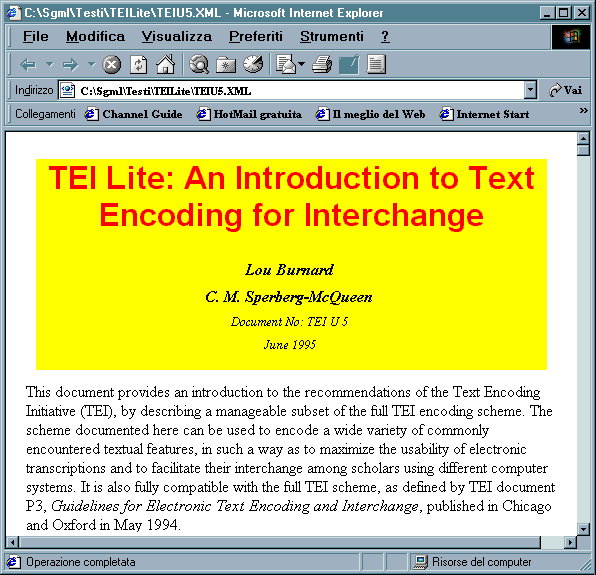This screenshot has width=596, height=575.
Task: Open the Preferiti menu
Action: 256,36
